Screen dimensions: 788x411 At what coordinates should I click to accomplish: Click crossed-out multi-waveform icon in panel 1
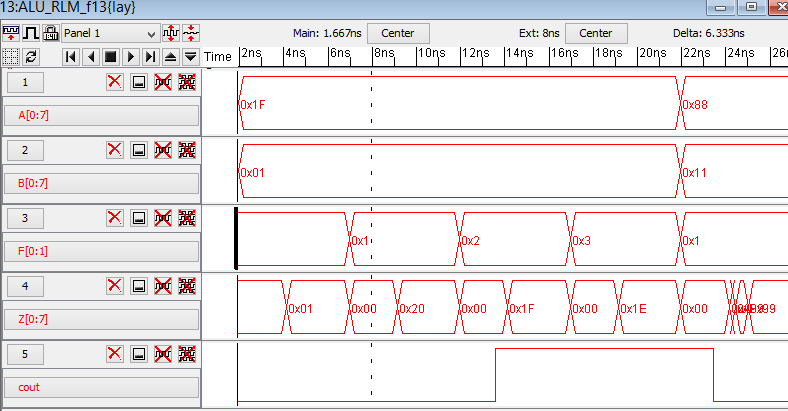[x=187, y=82]
